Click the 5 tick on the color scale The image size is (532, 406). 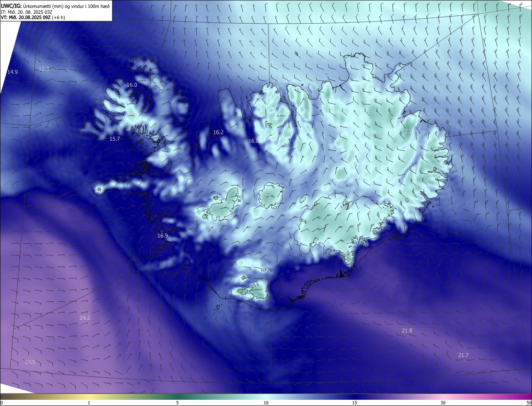tap(177, 403)
